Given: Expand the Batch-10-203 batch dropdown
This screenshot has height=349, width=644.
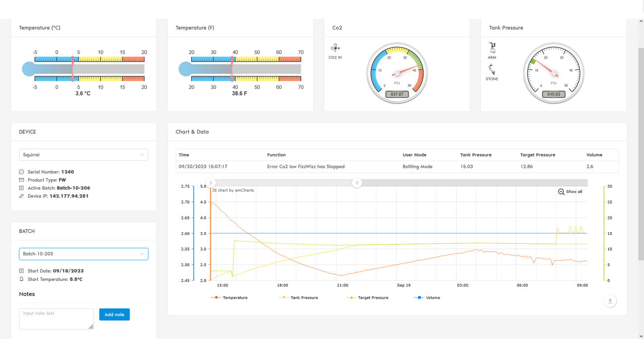Looking at the screenshot, I should (x=83, y=254).
